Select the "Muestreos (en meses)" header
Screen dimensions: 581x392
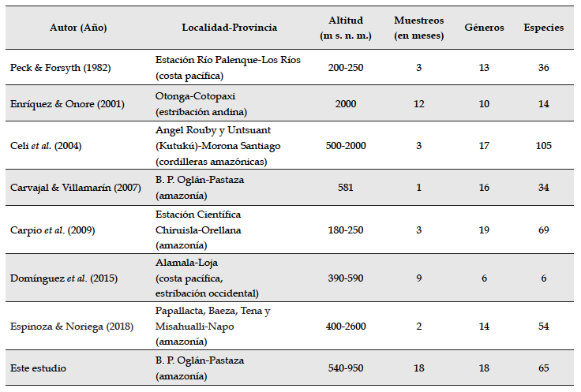pyautogui.click(x=418, y=28)
